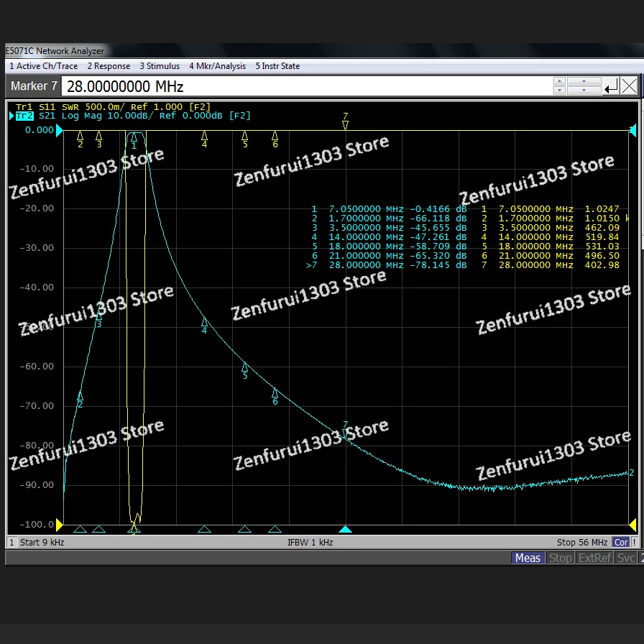The width and height of the screenshot is (644, 644).
Task: Click the Stop 56 MHz stimulus label
Action: pyautogui.click(x=581, y=543)
